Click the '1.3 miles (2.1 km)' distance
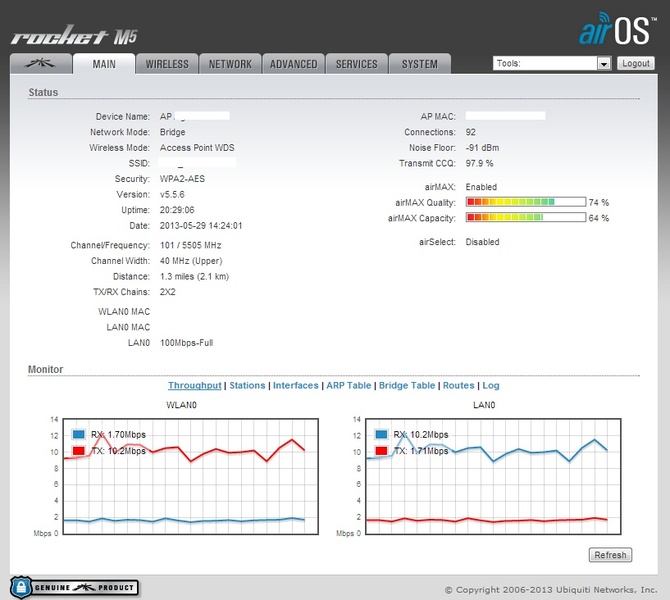Image resolution: width=670 pixels, height=600 pixels. 194,276
